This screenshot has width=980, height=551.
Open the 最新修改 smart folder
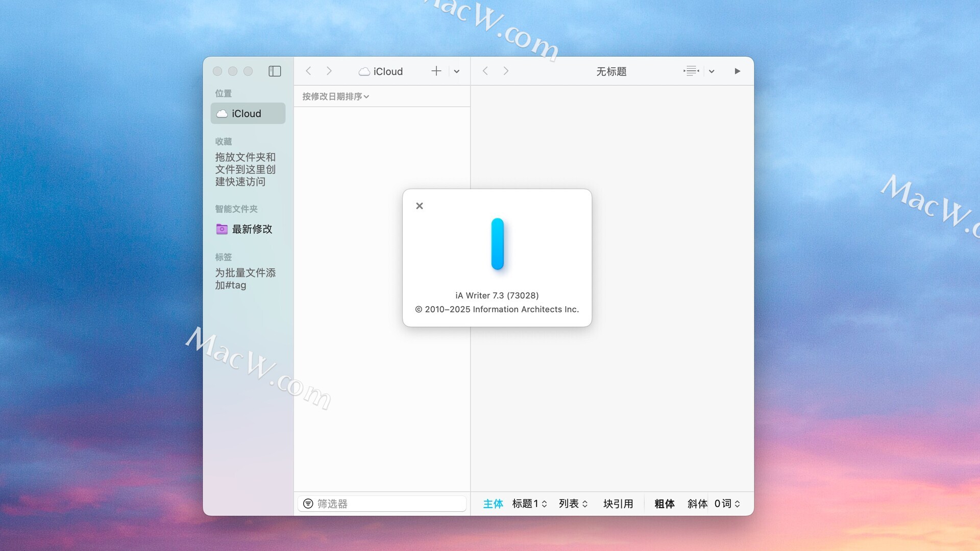point(252,229)
